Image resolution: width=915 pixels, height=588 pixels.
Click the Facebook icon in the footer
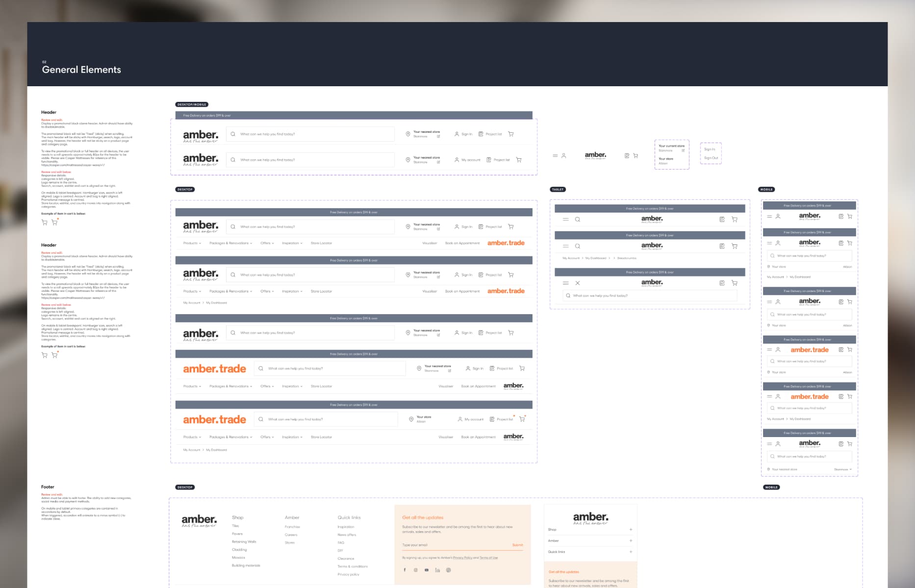405,570
